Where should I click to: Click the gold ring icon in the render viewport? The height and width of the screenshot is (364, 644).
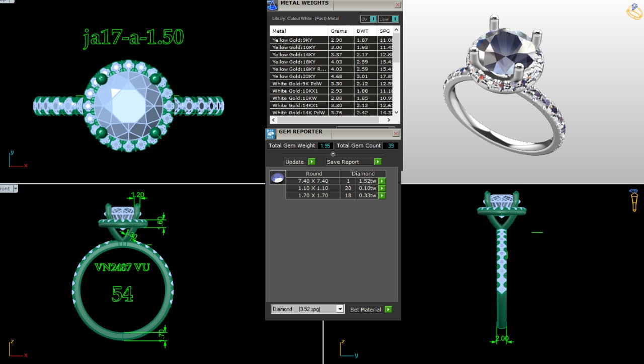click(x=634, y=12)
